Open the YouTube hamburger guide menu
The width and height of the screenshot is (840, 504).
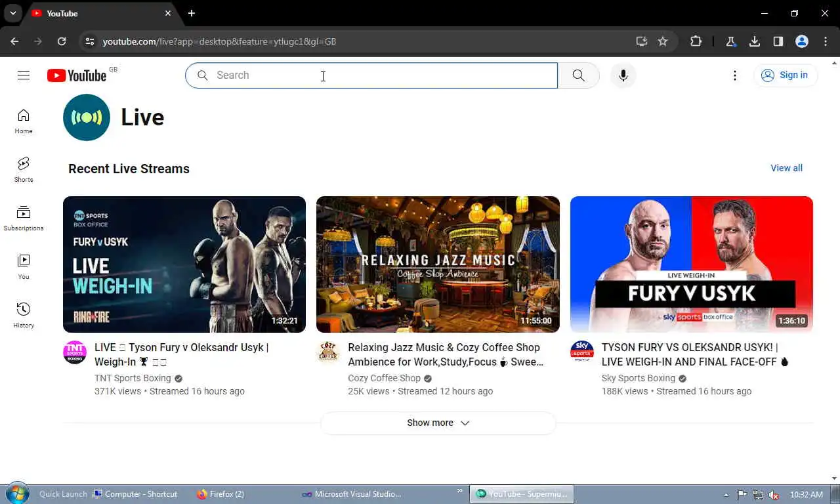coord(24,75)
